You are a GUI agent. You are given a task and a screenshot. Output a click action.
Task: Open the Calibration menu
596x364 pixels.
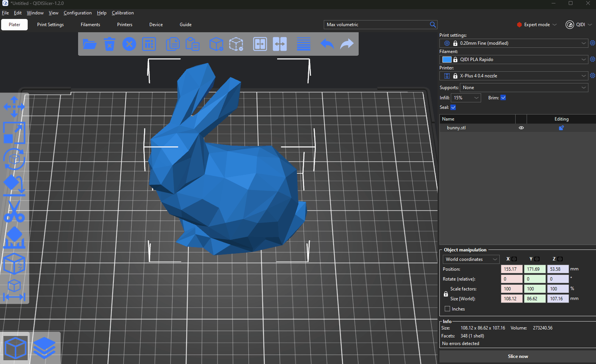tap(123, 13)
